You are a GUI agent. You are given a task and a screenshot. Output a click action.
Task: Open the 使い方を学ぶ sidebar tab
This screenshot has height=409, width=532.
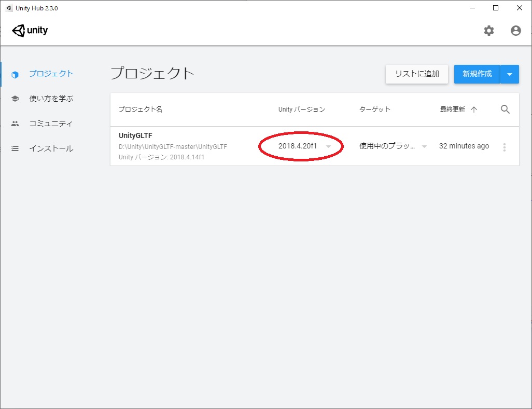coord(51,99)
